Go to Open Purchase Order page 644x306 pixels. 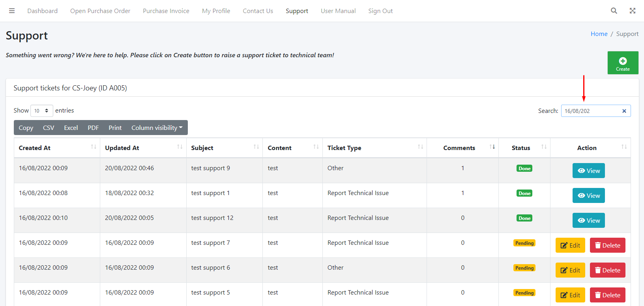100,11
